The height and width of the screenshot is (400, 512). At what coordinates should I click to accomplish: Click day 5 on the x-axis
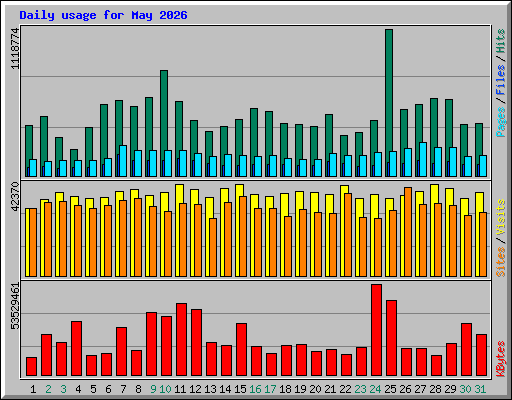93,389
